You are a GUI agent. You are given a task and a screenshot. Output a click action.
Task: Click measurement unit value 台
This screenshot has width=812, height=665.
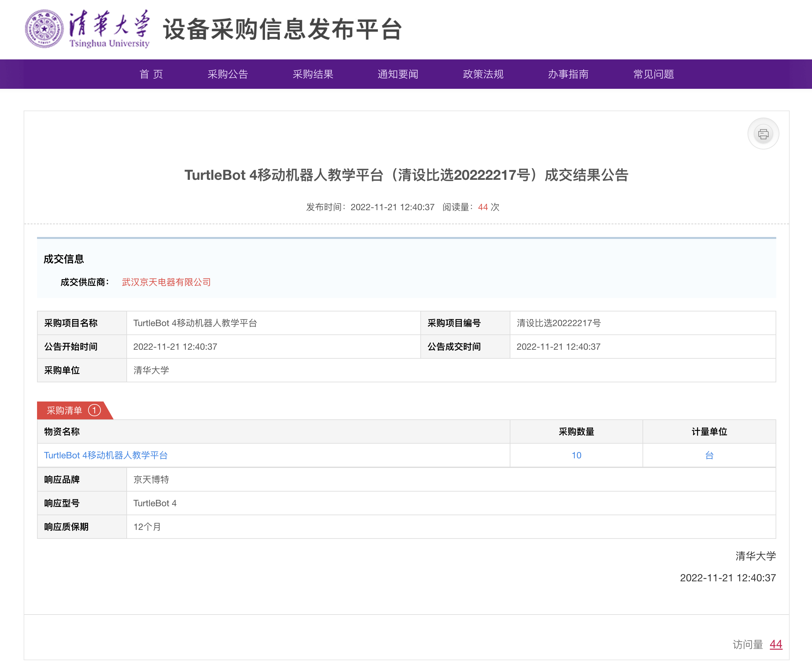(709, 455)
